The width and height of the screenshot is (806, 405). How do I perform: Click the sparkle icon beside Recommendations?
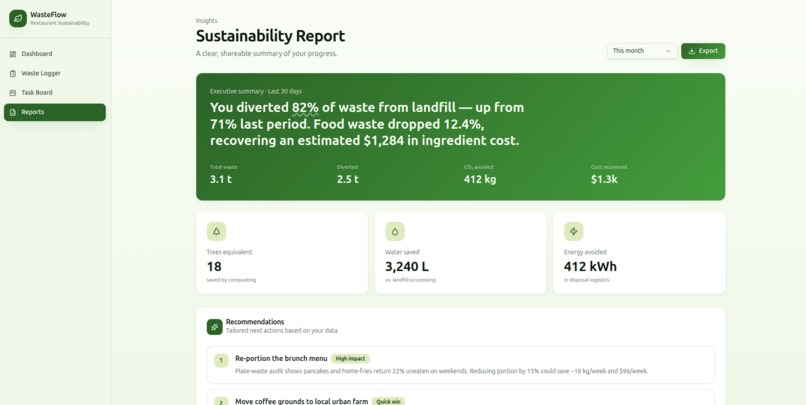215,327
